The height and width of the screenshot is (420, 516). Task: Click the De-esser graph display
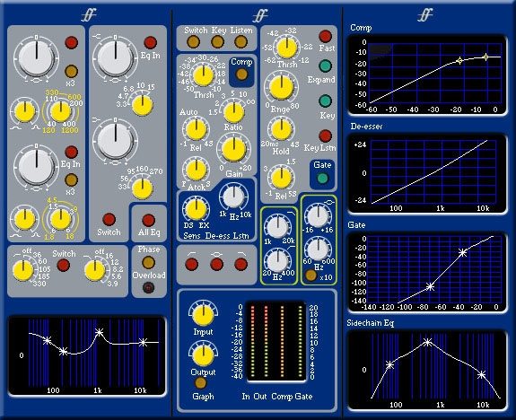coord(427,174)
